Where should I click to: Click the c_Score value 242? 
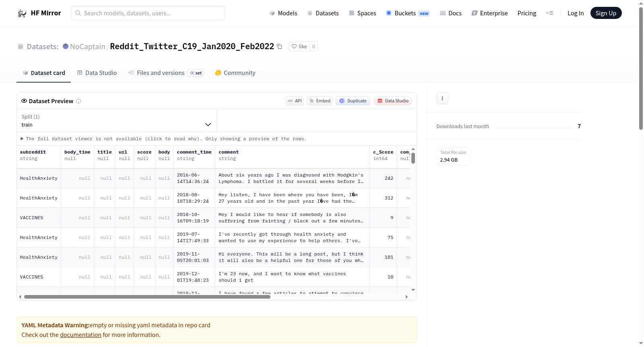[x=389, y=178]
